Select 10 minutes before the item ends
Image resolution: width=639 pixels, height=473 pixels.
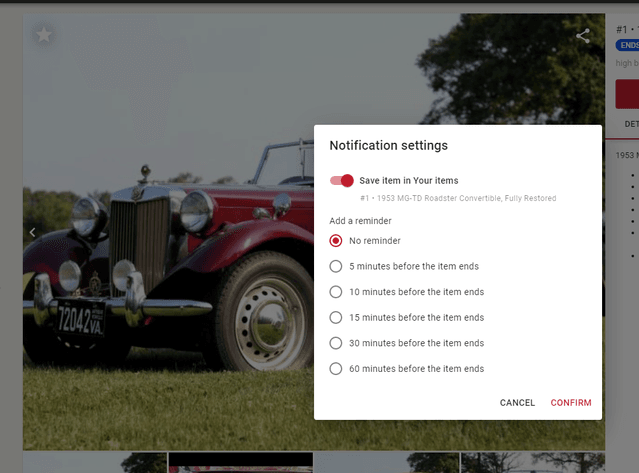pos(336,292)
